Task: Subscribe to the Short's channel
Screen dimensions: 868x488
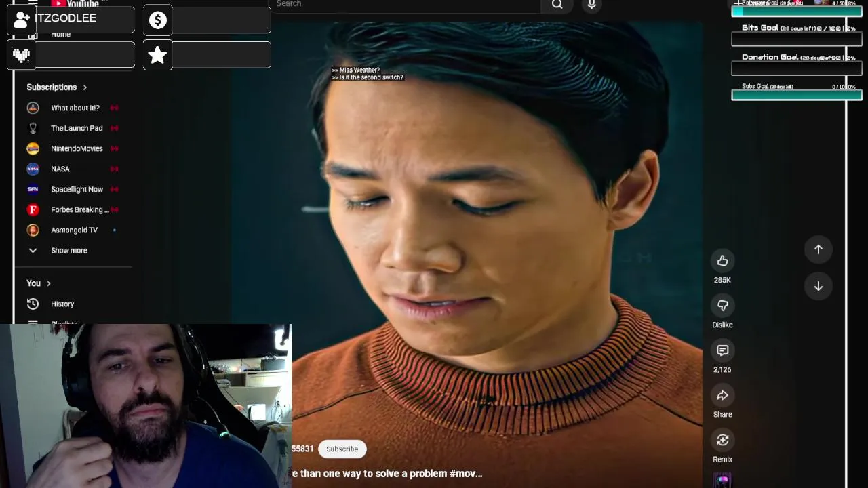Action: pyautogui.click(x=342, y=449)
